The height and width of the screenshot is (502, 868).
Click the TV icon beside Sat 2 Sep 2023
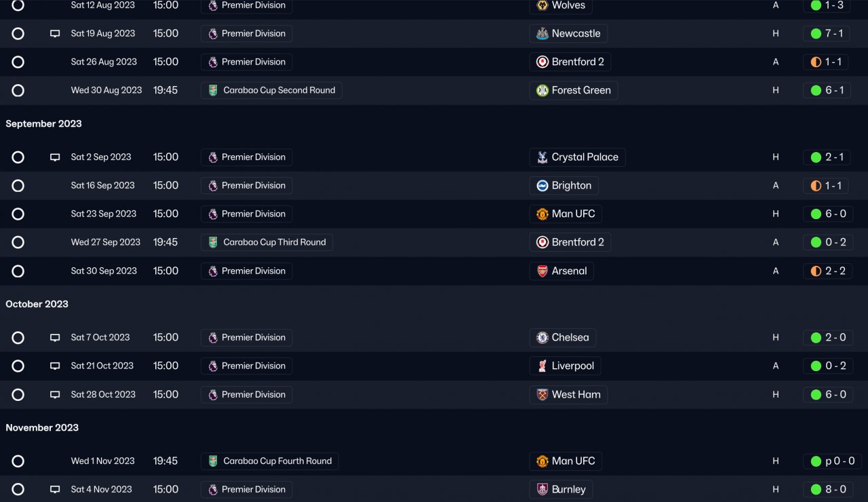pyautogui.click(x=55, y=157)
